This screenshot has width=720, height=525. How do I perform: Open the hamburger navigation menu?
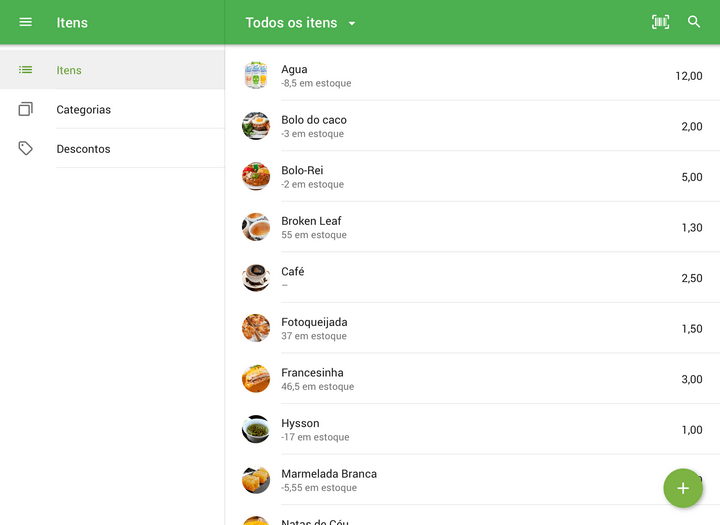tap(26, 22)
